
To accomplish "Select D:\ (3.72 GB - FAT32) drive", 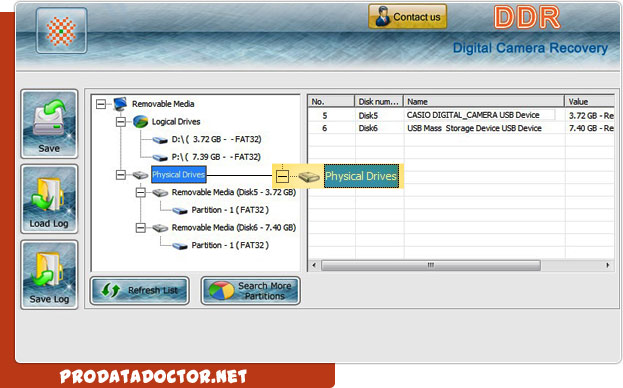I will [x=217, y=139].
